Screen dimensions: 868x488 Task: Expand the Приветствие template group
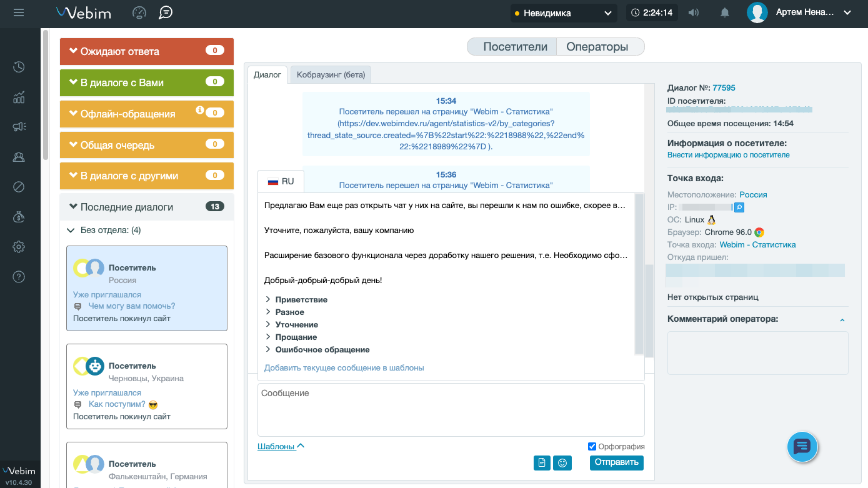[301, 300]
